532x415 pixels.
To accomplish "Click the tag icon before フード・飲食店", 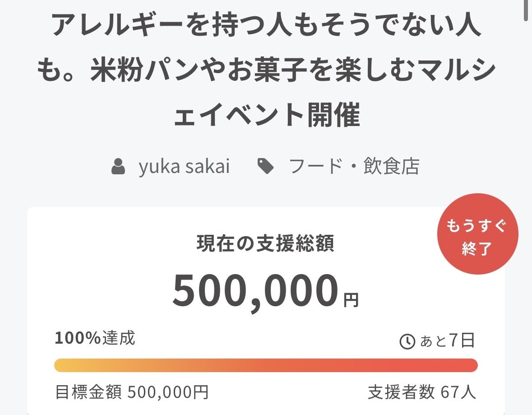I will point(266,167).
